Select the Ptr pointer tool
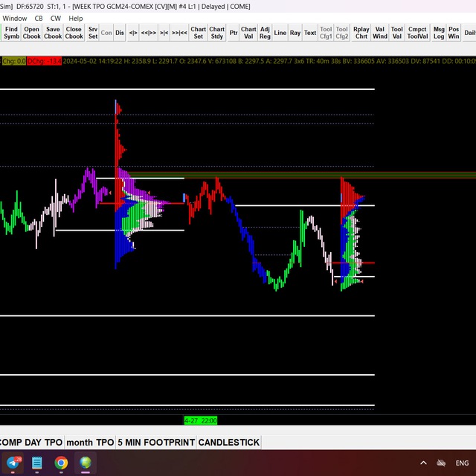Screen dimensions: 476x476 click(x=233, y=33)
